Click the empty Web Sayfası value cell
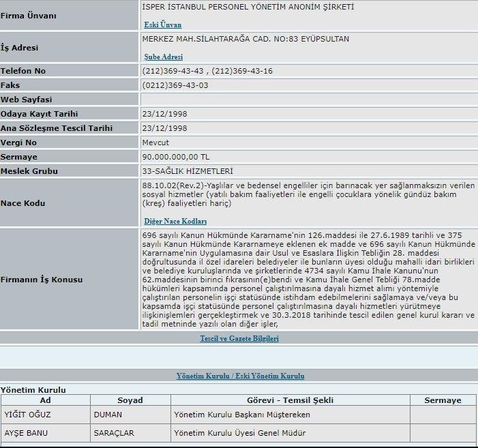The height and width of the screenshot is (448, 478). pyautogui.click(x=308, y=100)
